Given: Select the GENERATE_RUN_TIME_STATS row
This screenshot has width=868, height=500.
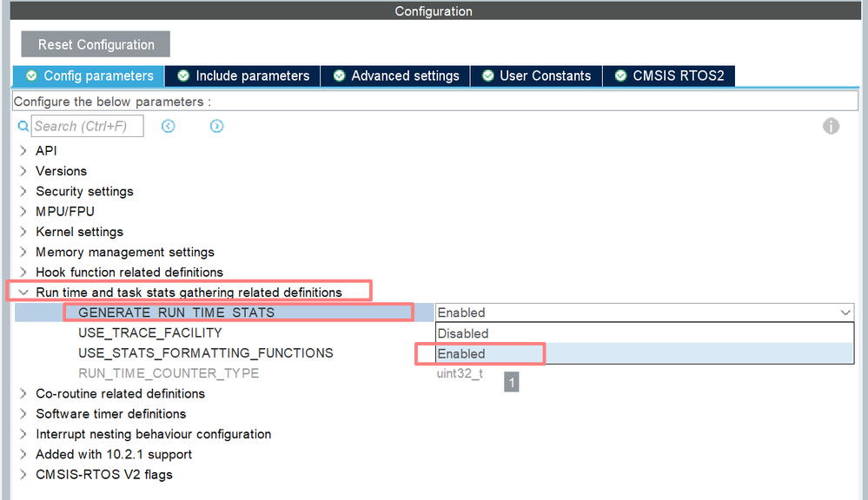Looking at the screenshot, I should [223, 312].
